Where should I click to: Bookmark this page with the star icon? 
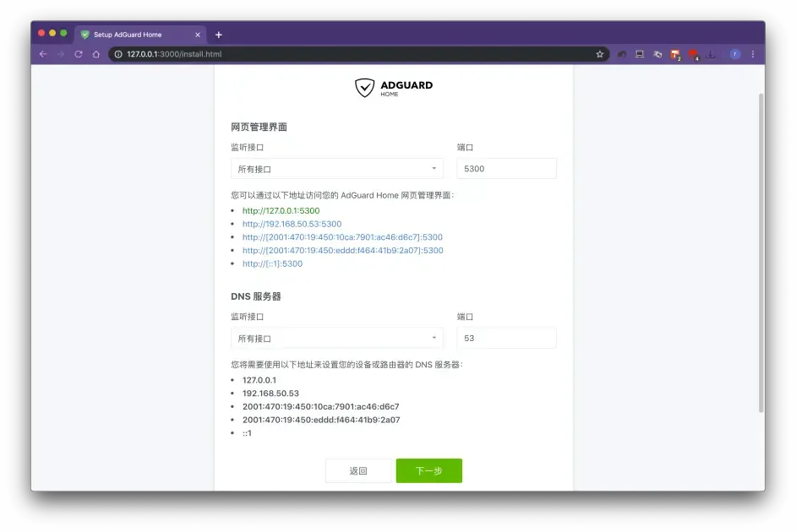(x=599, y=54)
